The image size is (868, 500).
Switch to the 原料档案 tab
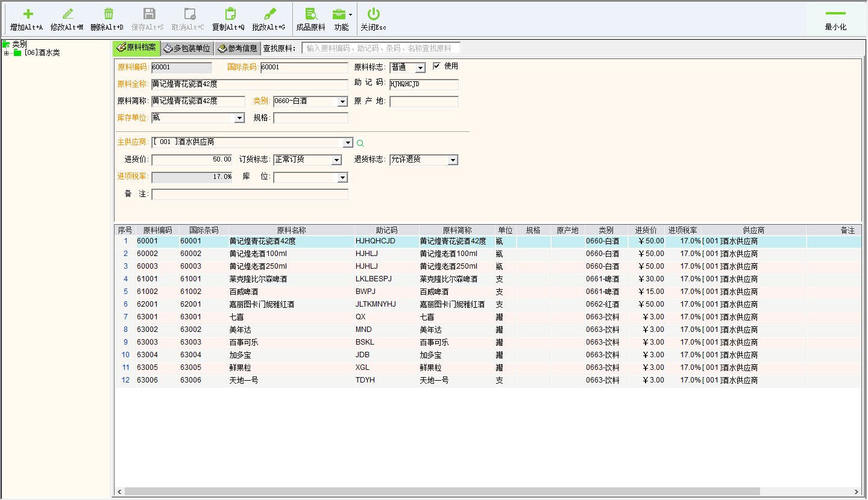click(x=136, y=48)
